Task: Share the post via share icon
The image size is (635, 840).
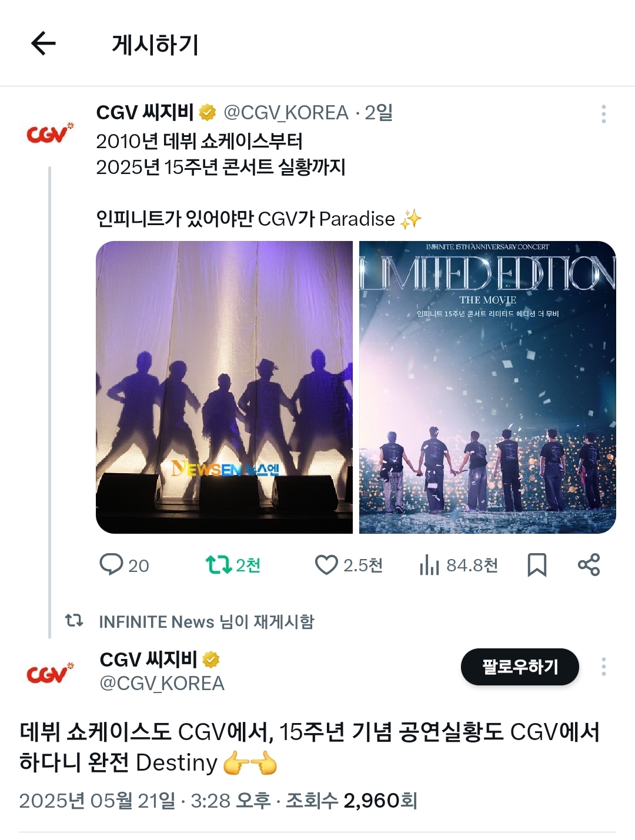Action: point(589,565)
